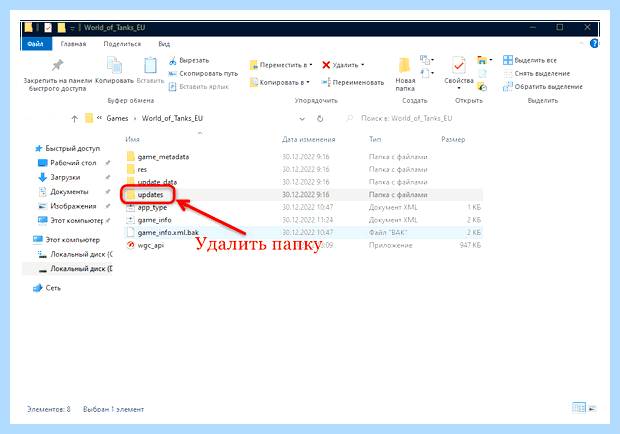Click Games in the address breadcrumb
This screenshot has height=434, width=620.
coord(117,118)
